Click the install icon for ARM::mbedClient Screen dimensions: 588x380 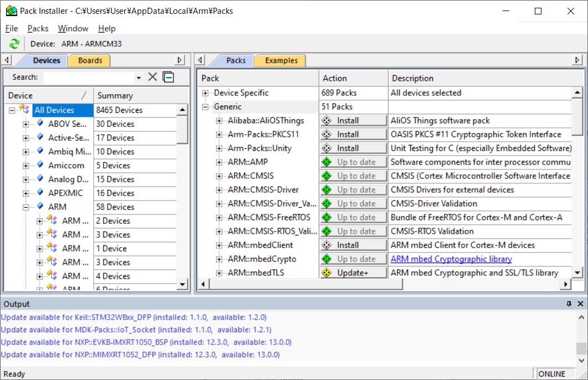[326, 245]
